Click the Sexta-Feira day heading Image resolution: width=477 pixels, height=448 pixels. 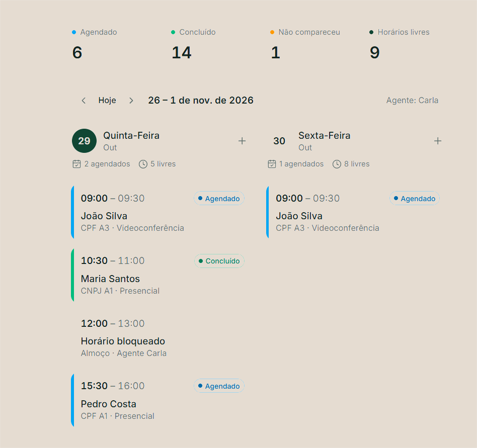(x=324, y=136)
